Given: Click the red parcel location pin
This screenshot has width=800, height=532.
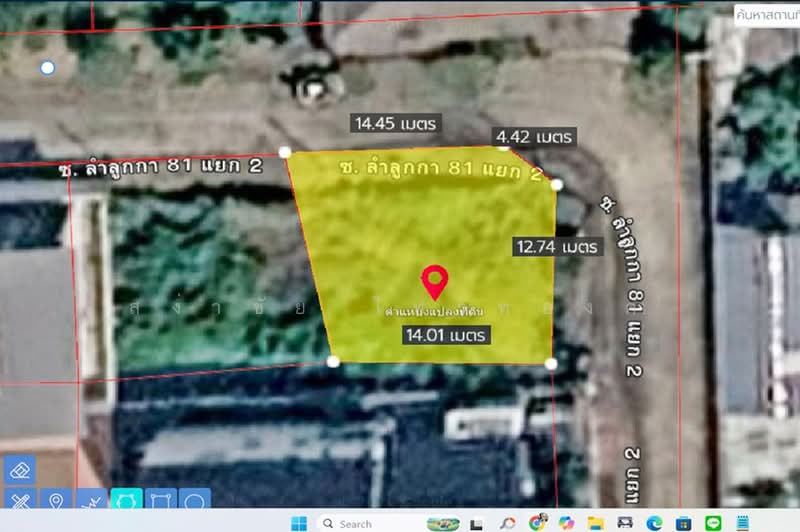Looking at the screenshot, I should tap(435, 282).
